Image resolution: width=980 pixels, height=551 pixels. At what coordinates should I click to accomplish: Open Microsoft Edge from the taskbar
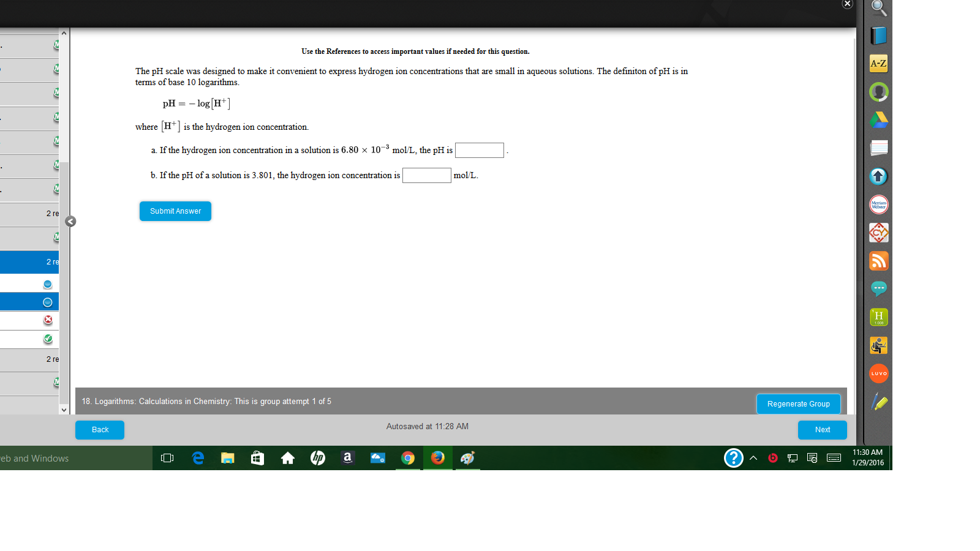coord(197,458)
